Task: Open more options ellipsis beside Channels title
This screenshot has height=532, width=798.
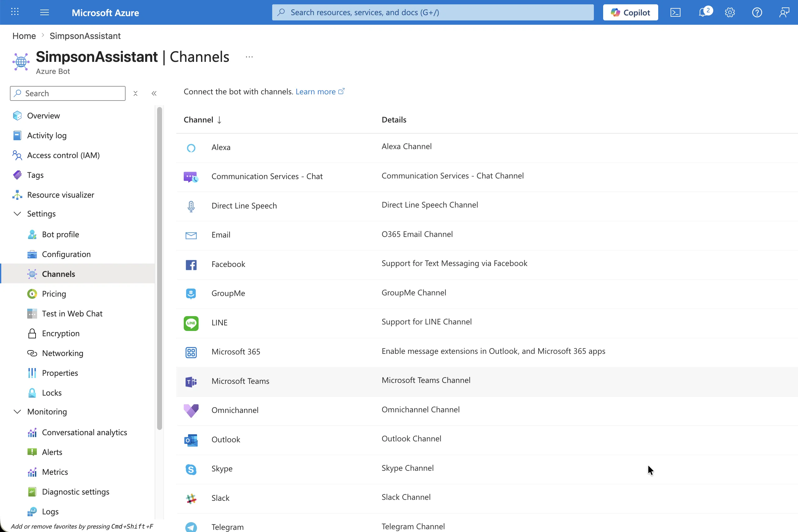Action: [249, 57]
